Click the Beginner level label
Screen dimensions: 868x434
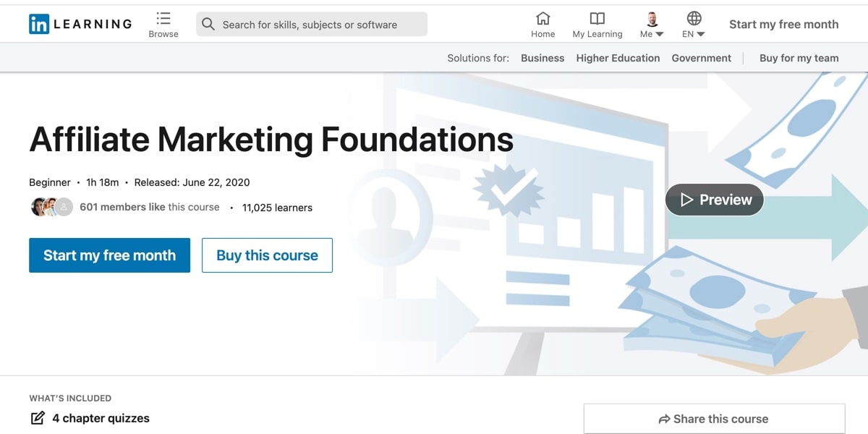[50, 182]
